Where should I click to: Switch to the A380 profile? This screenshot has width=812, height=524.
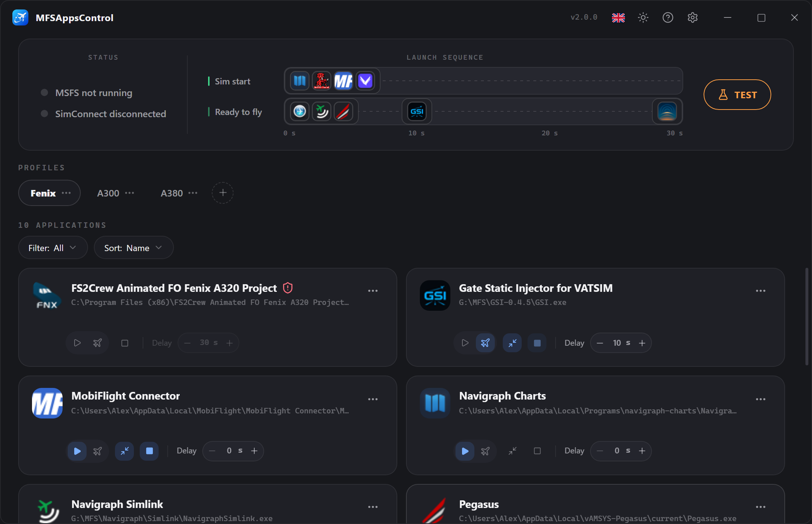tap(172, 193)
